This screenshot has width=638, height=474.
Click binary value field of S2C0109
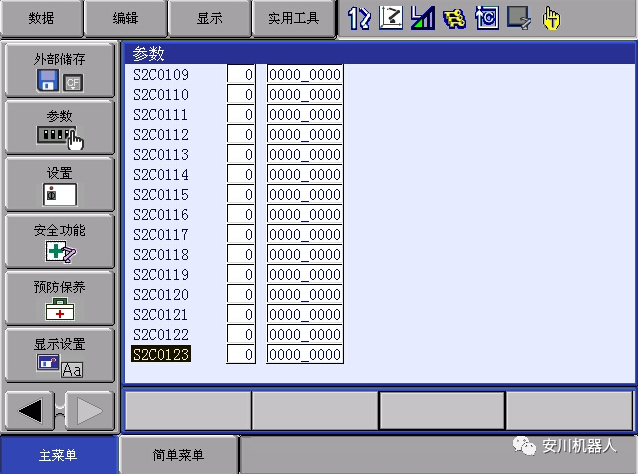pyautogui.click(x=305, y=74)
